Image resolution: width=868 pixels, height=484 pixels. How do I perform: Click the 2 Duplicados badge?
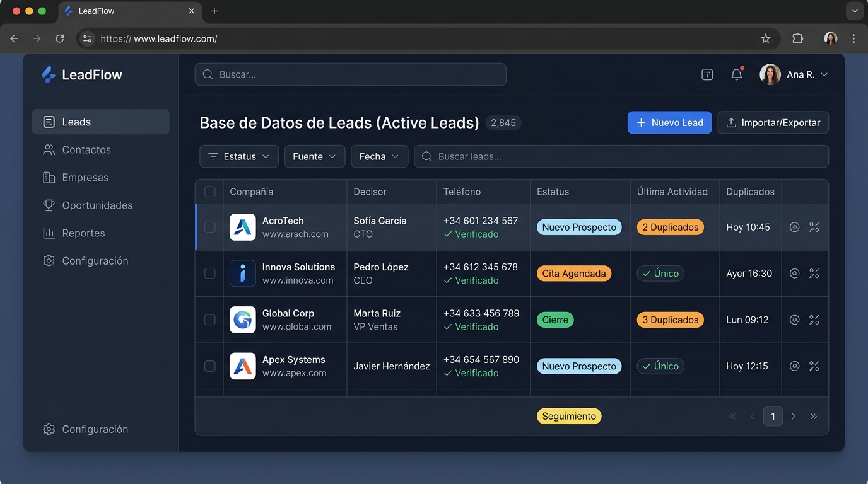click(670, 227)
